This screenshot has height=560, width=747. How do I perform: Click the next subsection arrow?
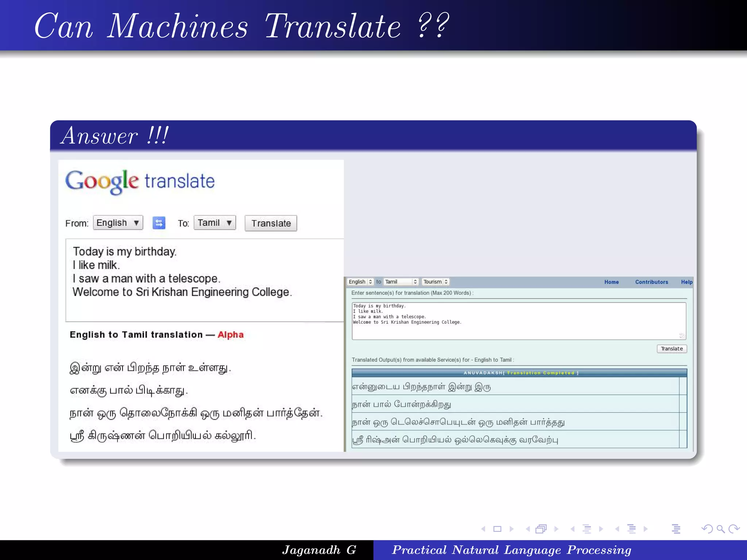[601, 529]
